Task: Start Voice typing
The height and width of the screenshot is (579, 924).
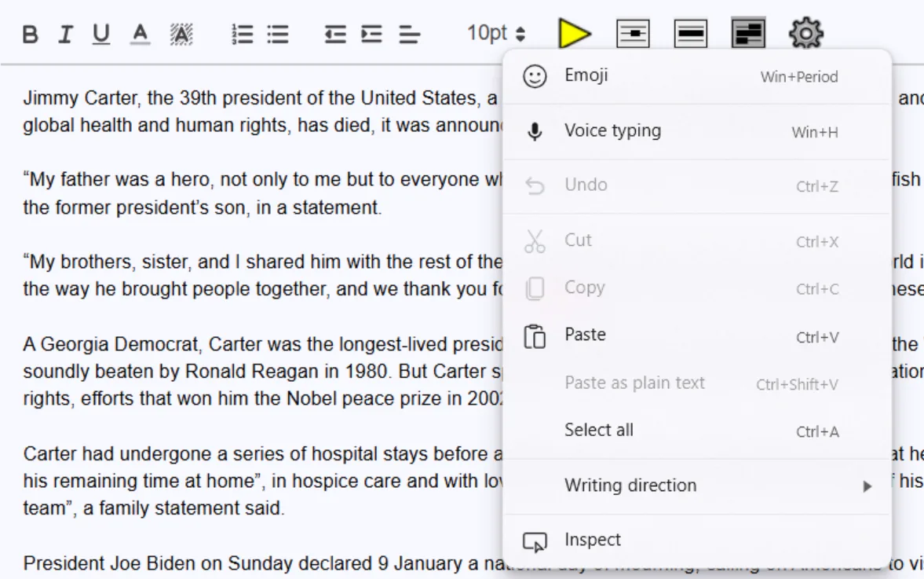Action: tap(612, 131)
